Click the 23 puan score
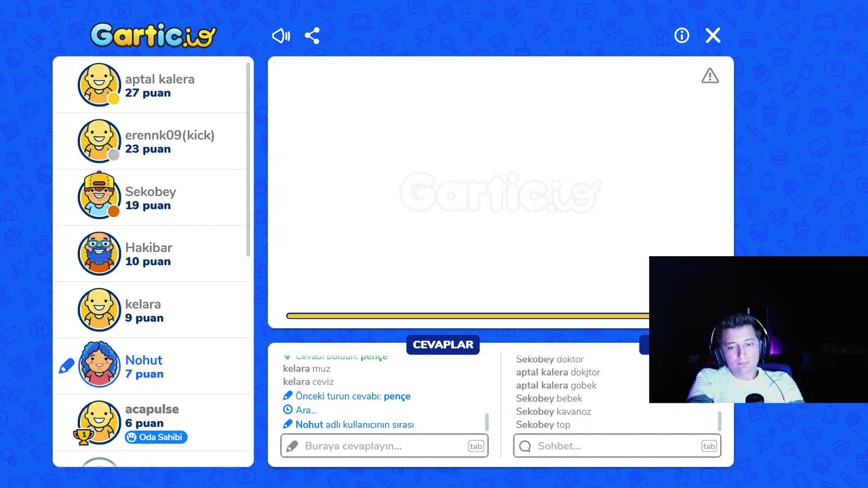This screenshot has width=868, height=488. coord(148,150)
